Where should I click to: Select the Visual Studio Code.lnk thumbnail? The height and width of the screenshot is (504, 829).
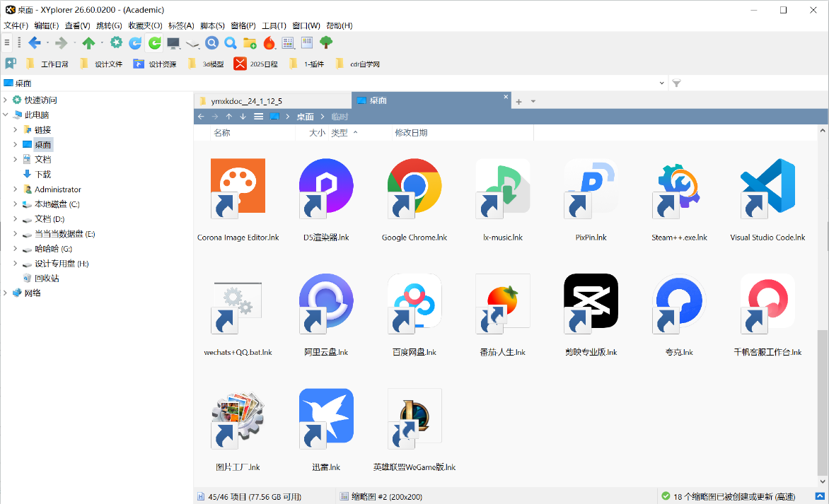[x=767, y=200]
